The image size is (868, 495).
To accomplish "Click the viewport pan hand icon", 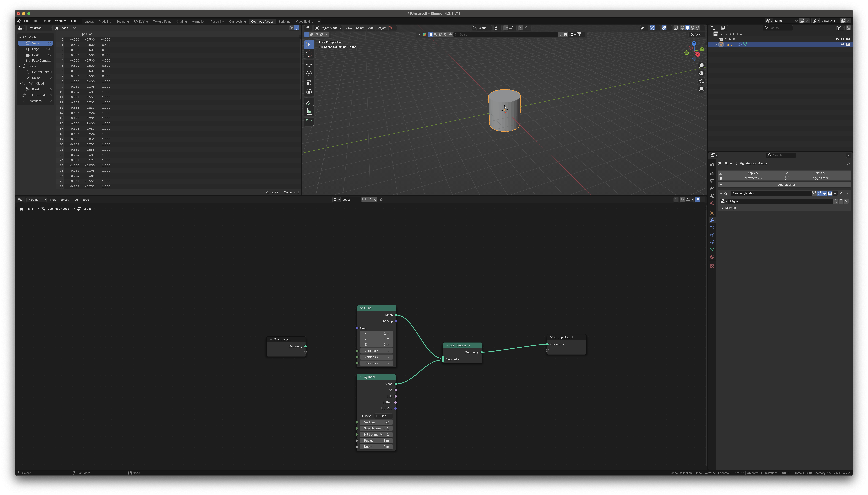I will (701, 73).
